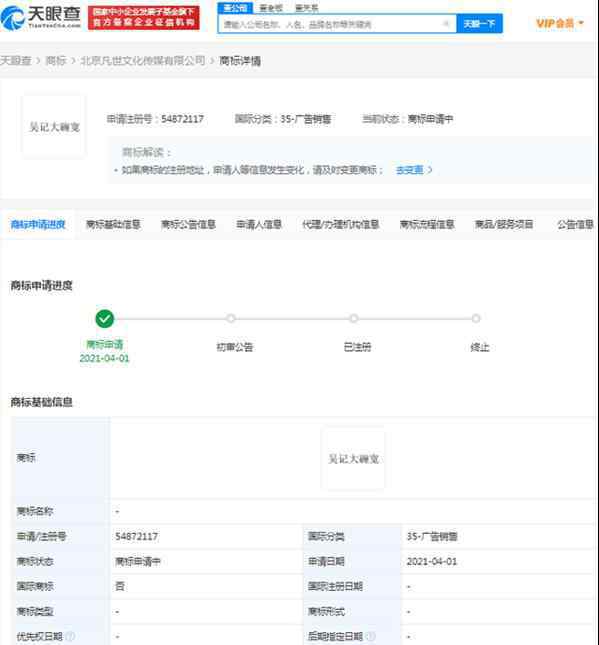Click the 天眼一下 search button
This screenshot has height=645, width=599.
479,24
